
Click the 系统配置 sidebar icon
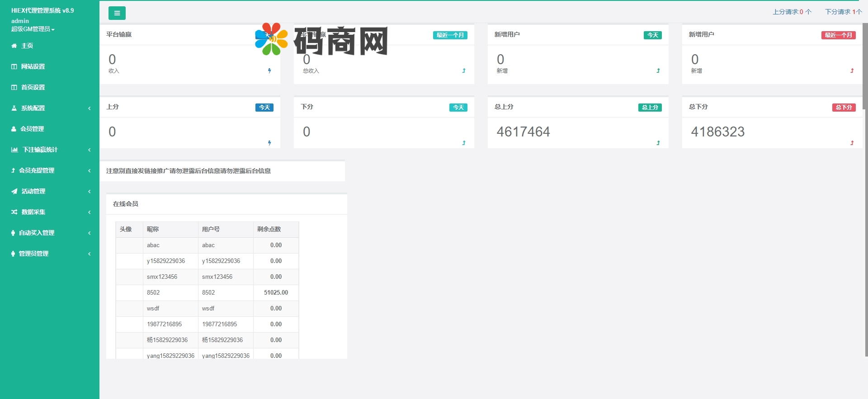pos(14,108)
